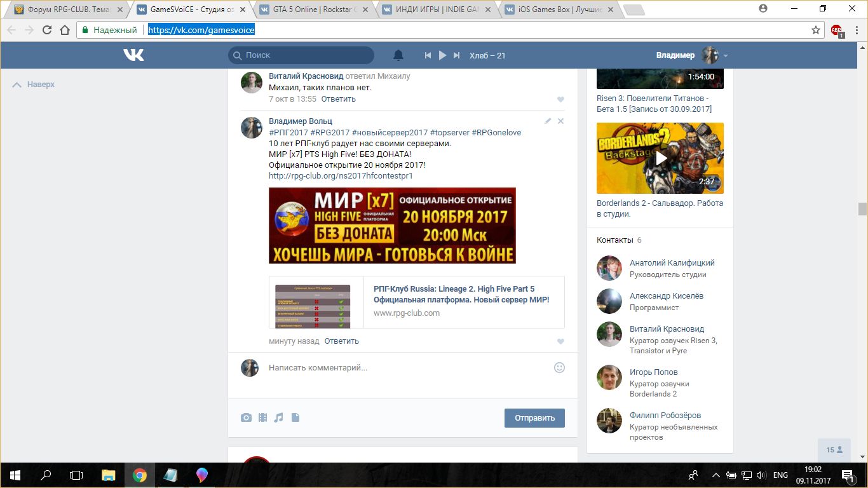868x488 pixels.
Task: Click the address bar URL
Action: (201, 30)
